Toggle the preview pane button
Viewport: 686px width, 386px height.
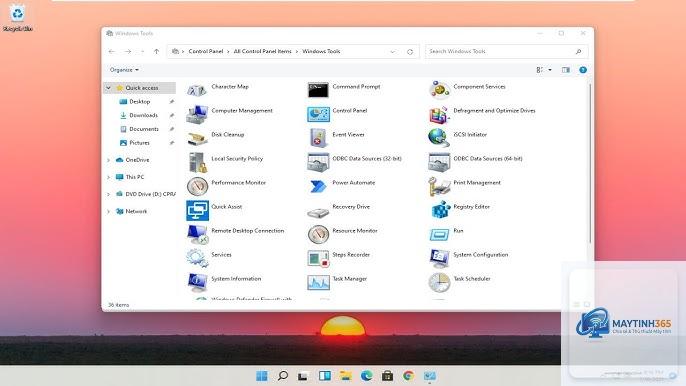(566, 70)
